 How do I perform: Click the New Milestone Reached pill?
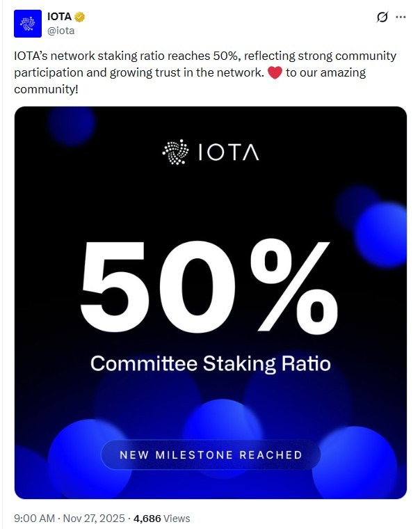211,455
